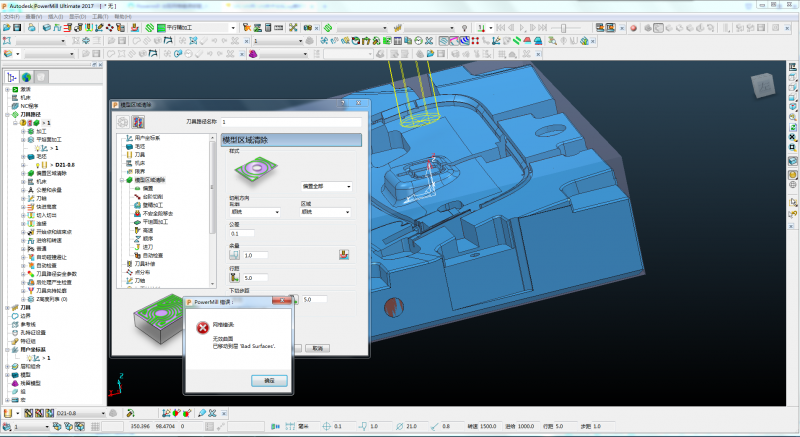800x437 pixels.
Task: Open Toolpath Strategies green icon
Action: [x=149, y=28]
